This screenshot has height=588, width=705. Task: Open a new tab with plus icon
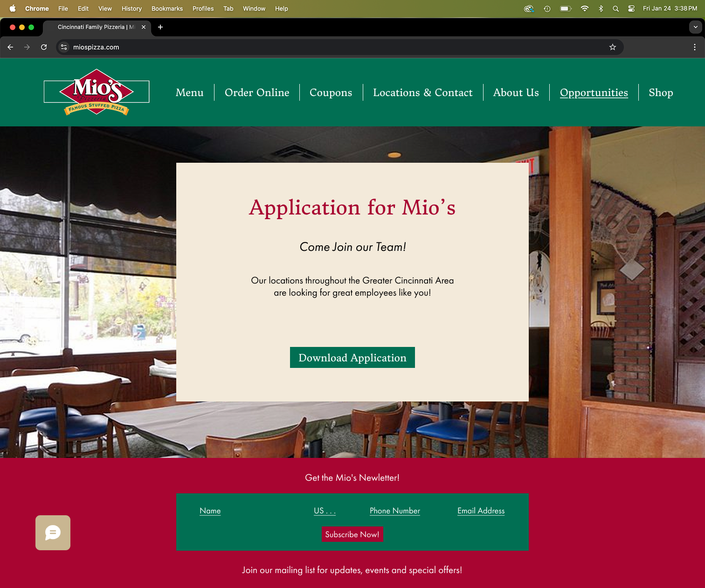[160, 27]
